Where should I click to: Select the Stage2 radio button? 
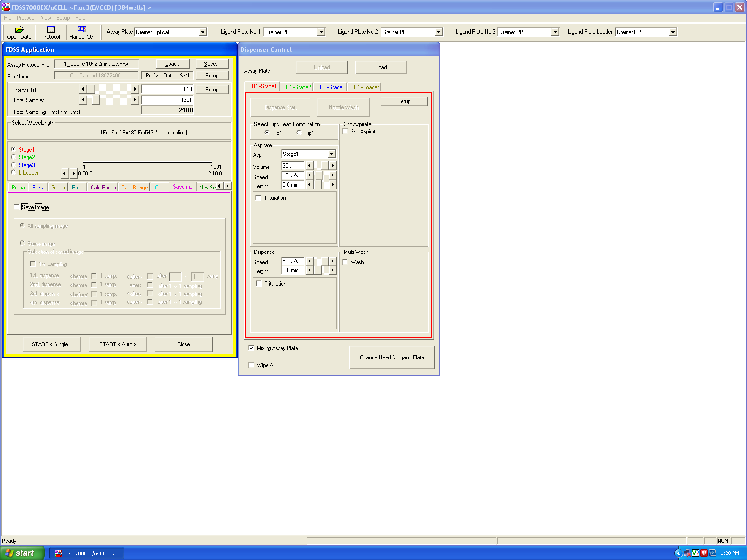tap(14, 157)
